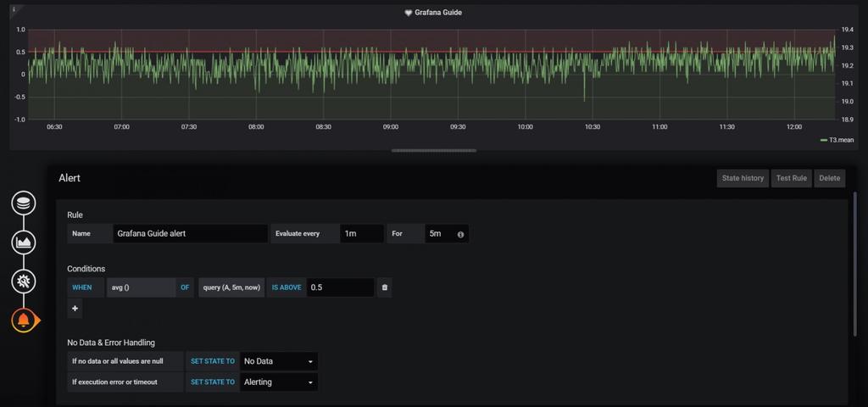Screen dimensions: 868x407
Task: Click the 12:00 time axis label
Action: point(793,127)
